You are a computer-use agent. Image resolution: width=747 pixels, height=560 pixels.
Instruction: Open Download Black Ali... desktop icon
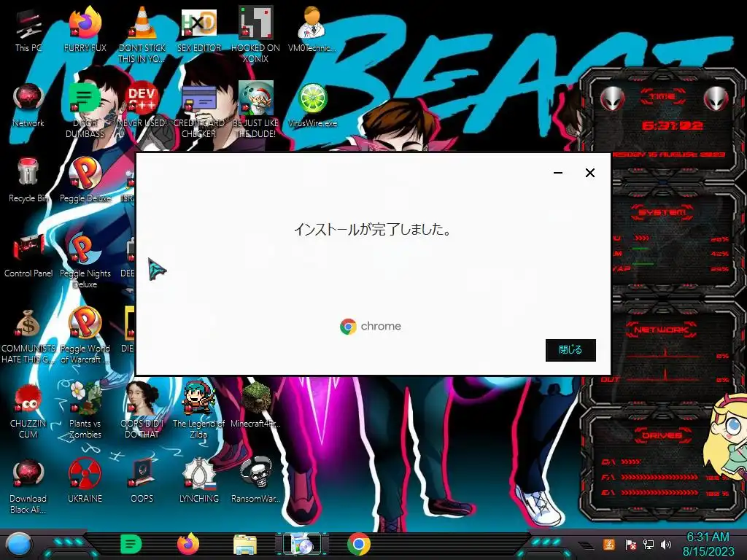[x=28, y=486]
